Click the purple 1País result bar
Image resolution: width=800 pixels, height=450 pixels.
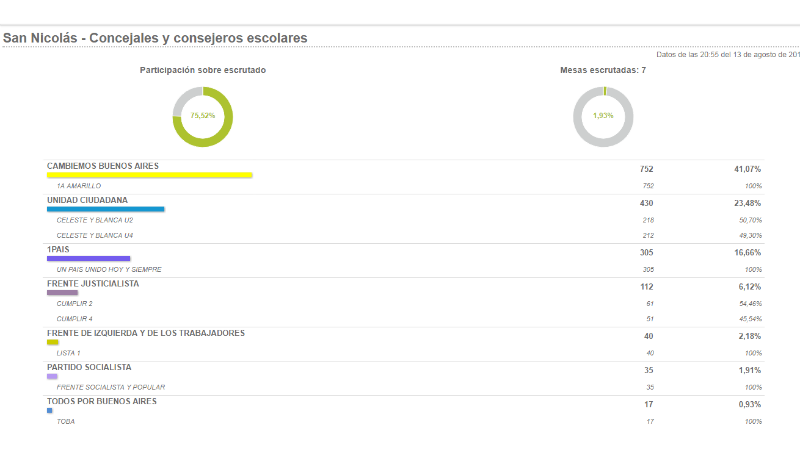pos(88,258)
